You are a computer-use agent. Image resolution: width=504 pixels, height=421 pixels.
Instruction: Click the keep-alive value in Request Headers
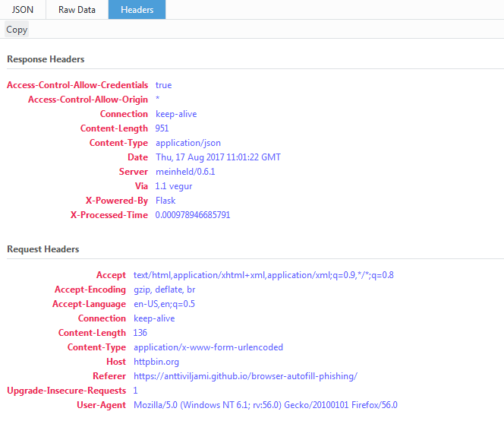[154, 318]
